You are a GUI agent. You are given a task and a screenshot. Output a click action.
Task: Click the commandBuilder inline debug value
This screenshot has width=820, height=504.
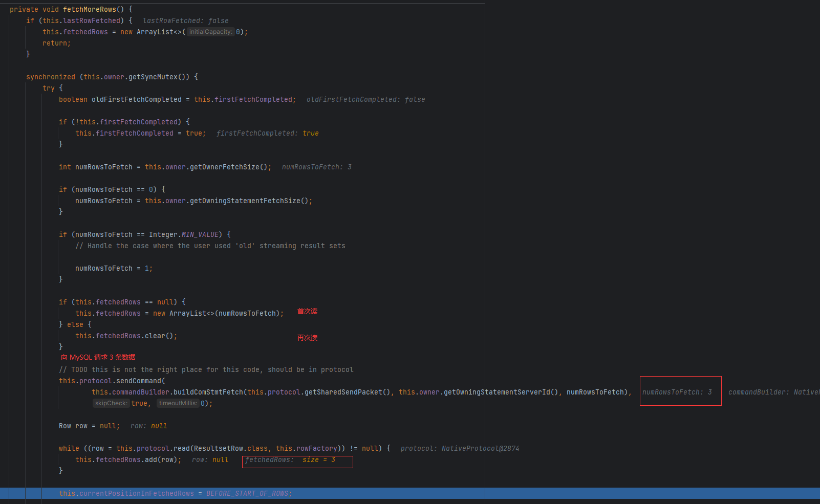pyautogui.click(x=774, y=392)
